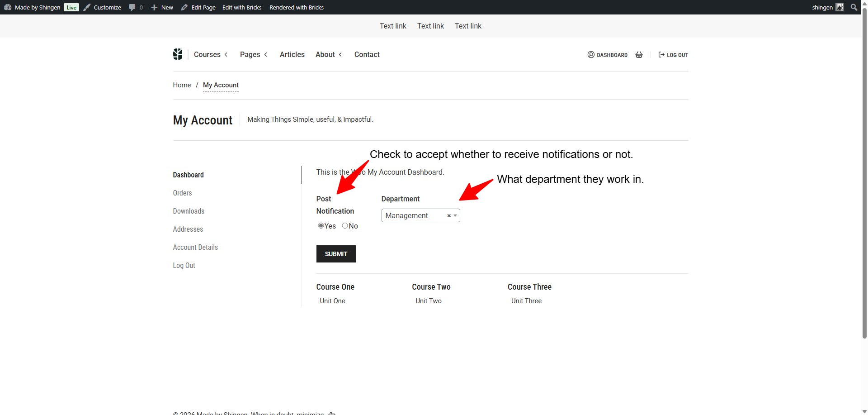Click the Log Out link in header

click(x=673, y=55)
